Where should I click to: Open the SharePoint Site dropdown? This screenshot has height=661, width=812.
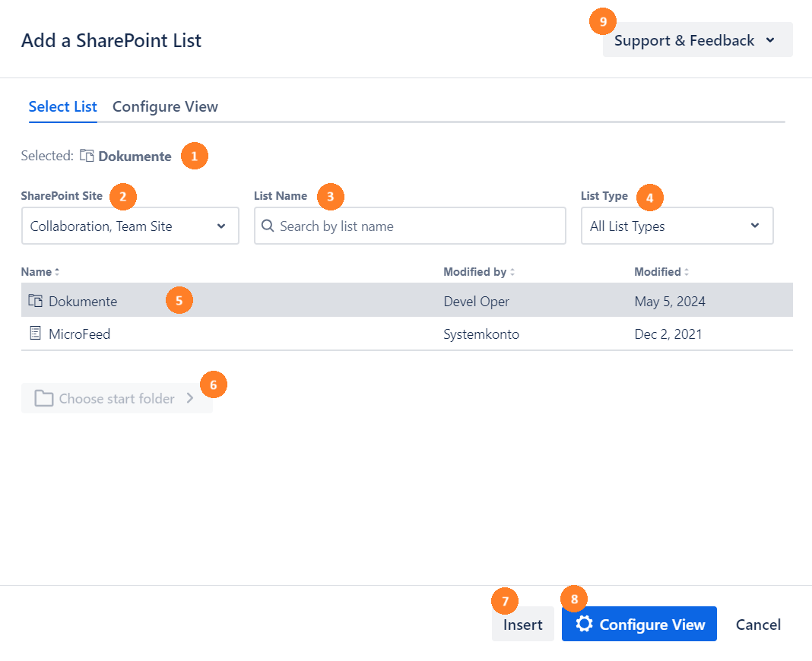click(130, 226)
